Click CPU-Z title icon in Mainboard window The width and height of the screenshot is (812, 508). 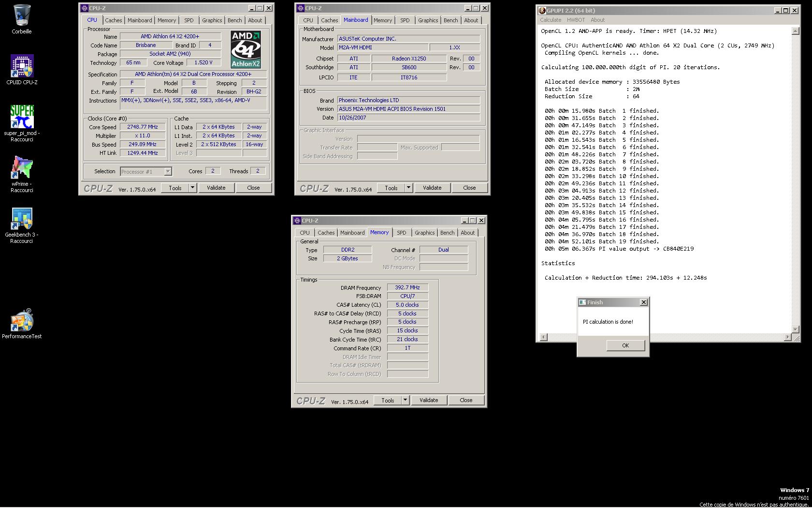[x=301, y=8]
